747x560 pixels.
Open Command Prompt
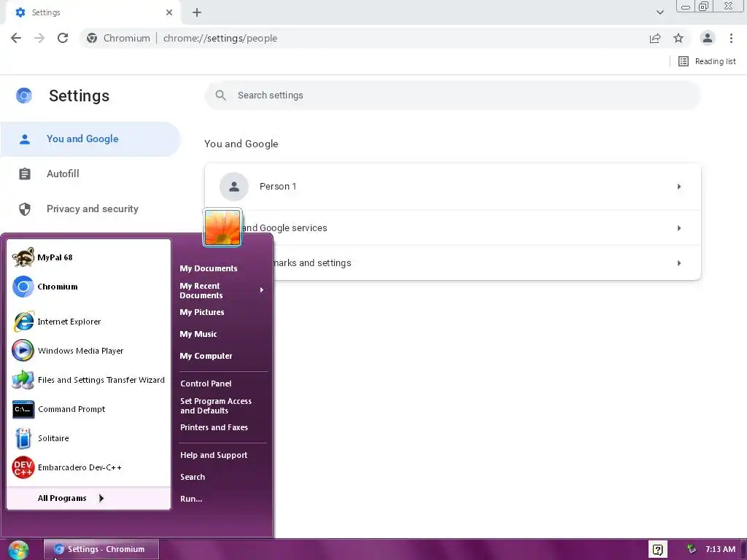(88, 409)
